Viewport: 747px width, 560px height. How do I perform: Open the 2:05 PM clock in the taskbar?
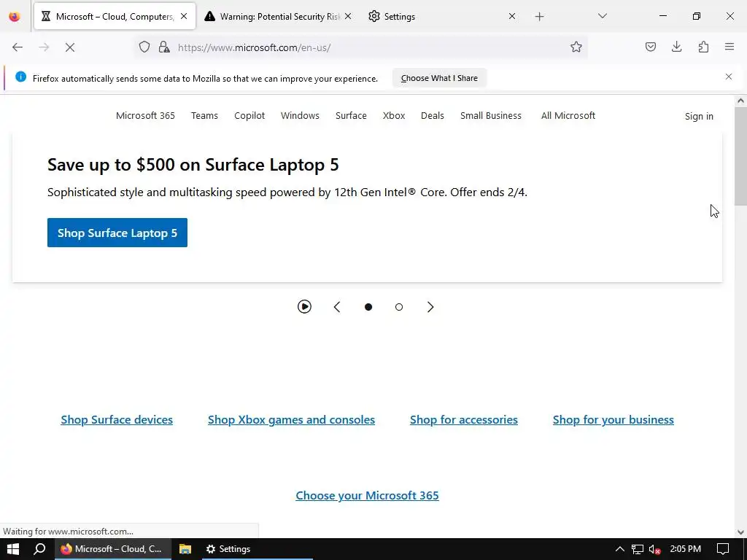coord(685,549)
